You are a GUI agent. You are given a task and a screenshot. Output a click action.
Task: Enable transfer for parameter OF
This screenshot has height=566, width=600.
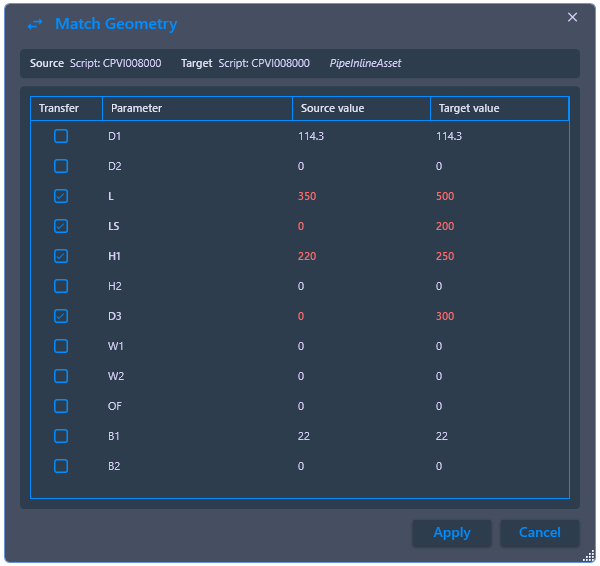[61, 406]
